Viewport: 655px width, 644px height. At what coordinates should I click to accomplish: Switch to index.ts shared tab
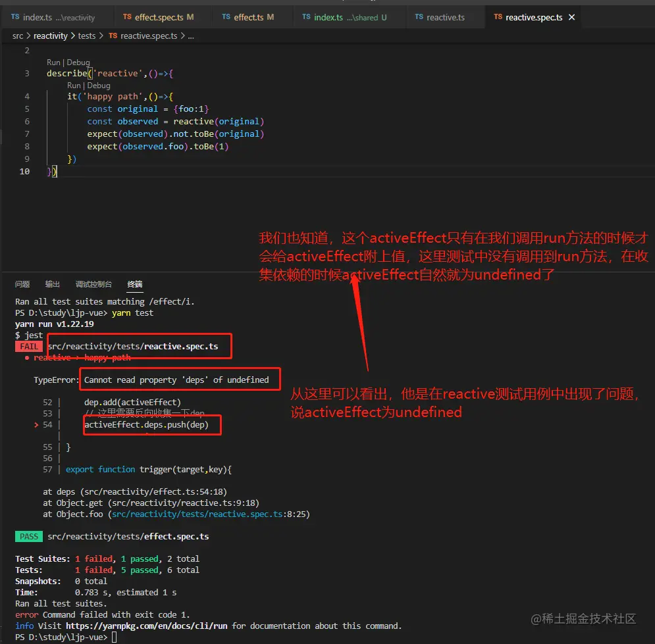point(345,17)
